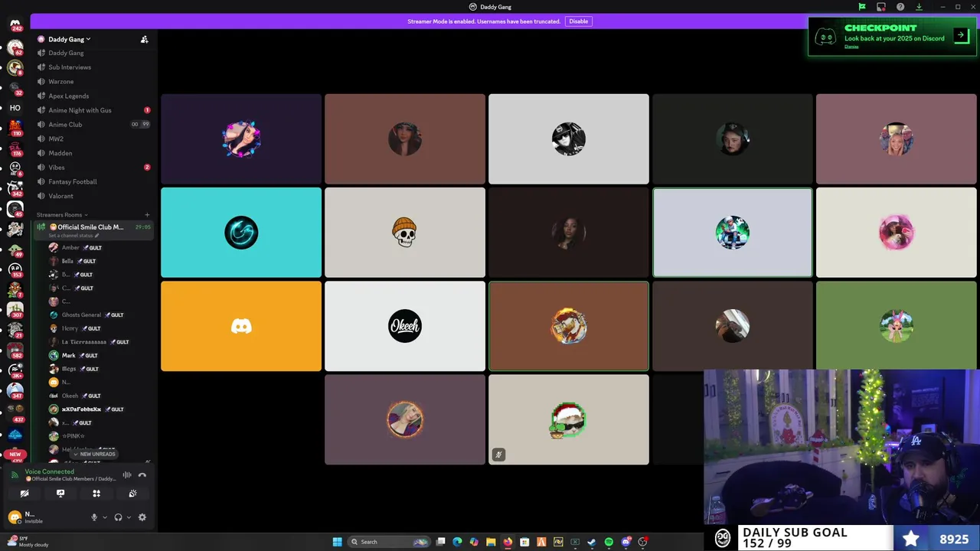Open Windows Start menu
Image resolution: width=980 pixels, height=551 pixels.
tap(337, 542)
